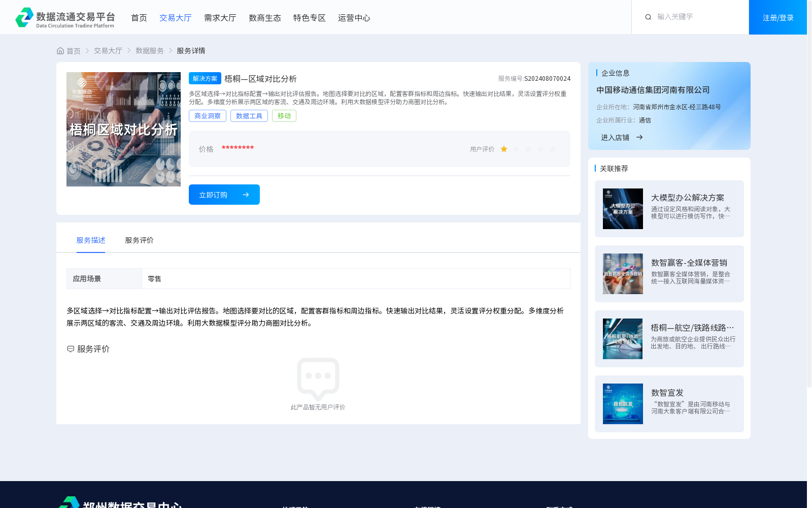Image resolution: width=812 pixels, height=508 pixels.
Task: Click the fourth star in 用户评价
Action: (x=540, y=149)
